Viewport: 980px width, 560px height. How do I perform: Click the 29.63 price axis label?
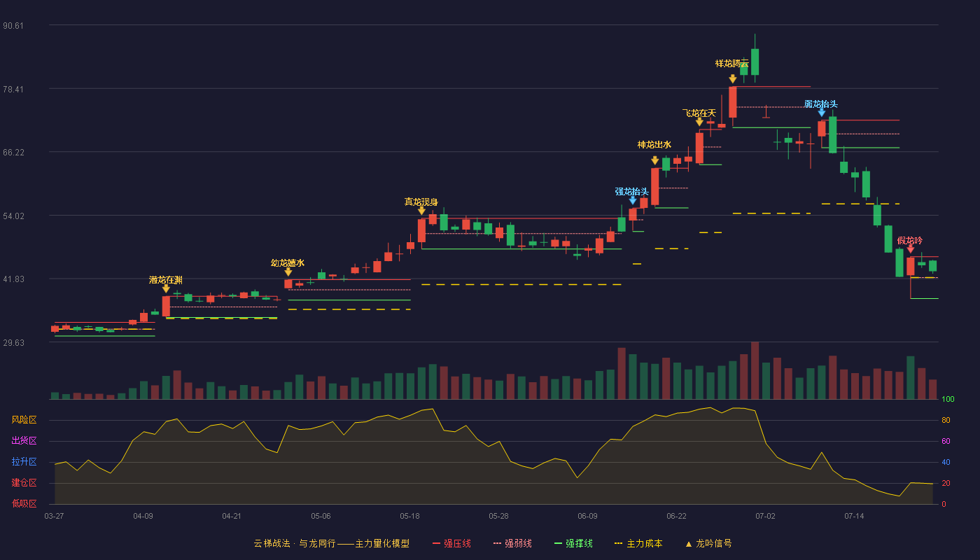(13, 343)
